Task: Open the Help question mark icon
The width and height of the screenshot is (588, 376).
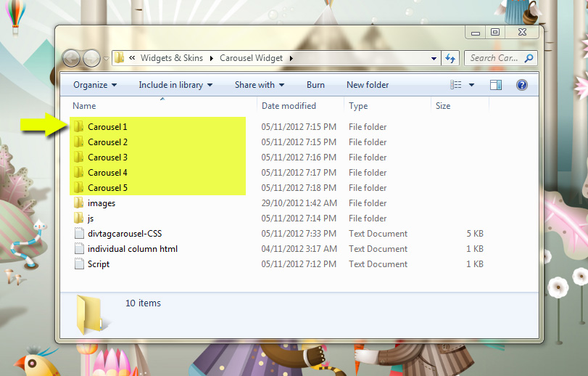Action: (x=521, y=85)
